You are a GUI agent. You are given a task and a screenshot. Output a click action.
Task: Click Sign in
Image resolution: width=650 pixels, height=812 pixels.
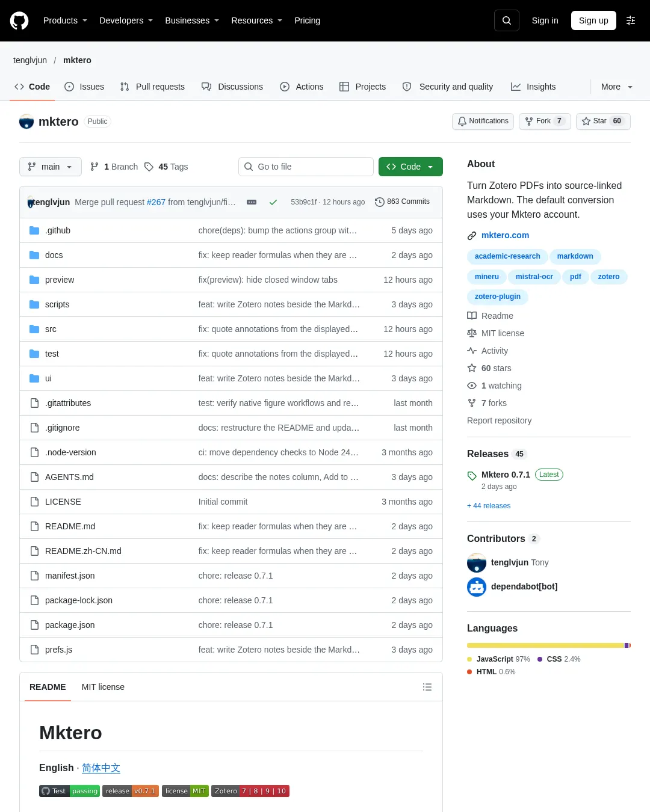tap(545, 20)
